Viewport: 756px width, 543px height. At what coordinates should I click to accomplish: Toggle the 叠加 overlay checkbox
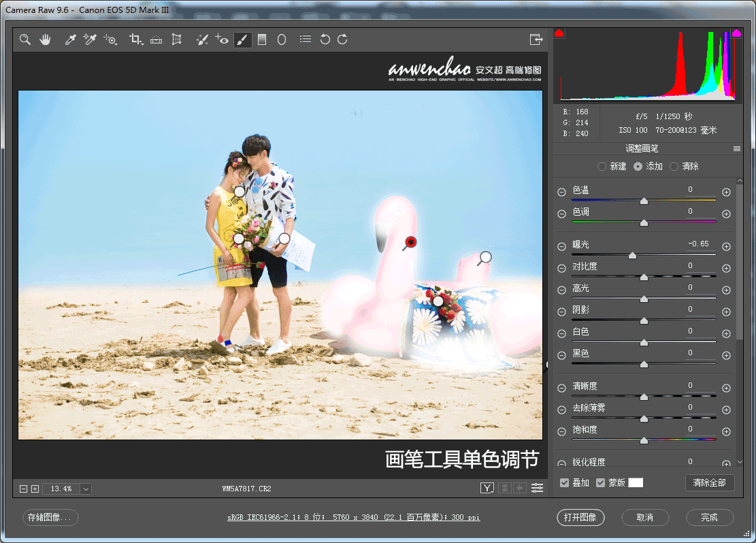click(x=565, y=482)
